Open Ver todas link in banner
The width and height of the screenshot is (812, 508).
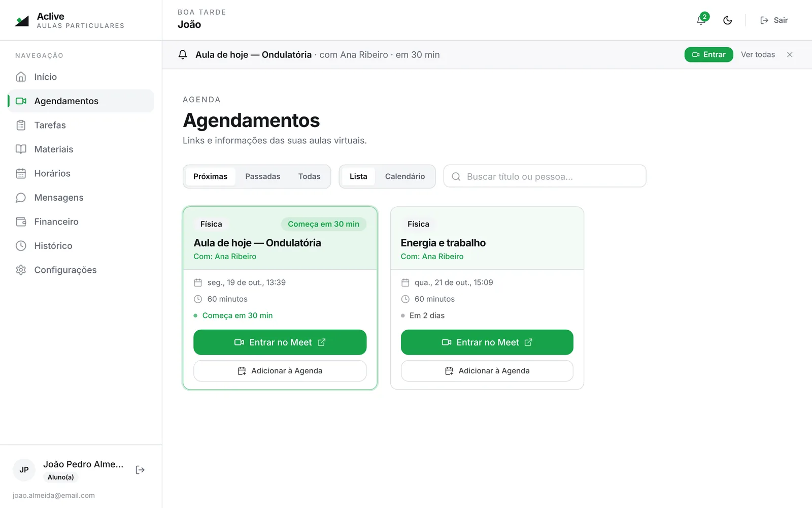[x=758, y=55]
